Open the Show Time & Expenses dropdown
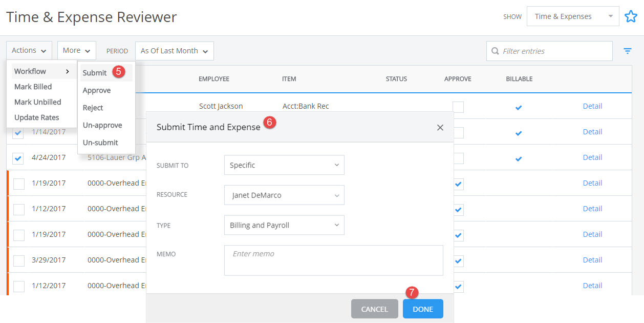Image resolution: width=644 pixels, height=323 pixels. tap(573, 16)
